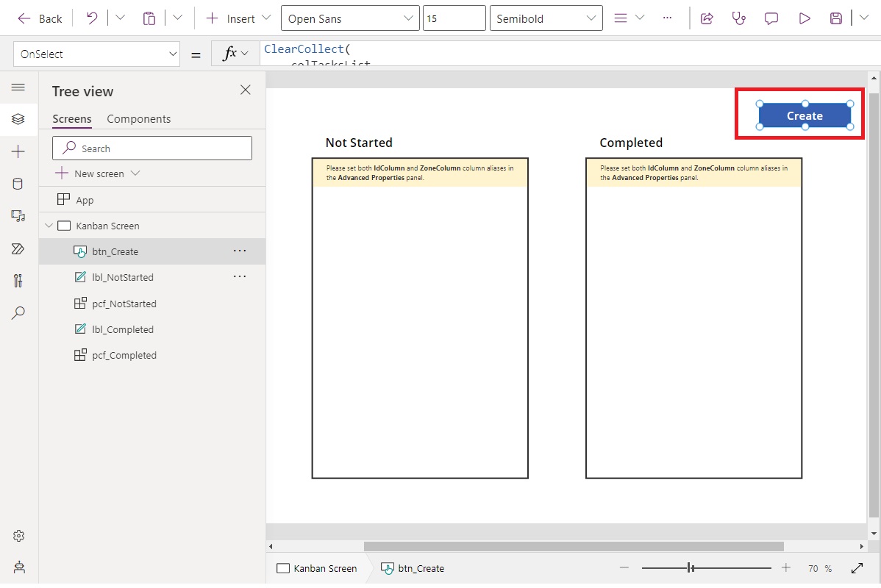Viewport: 881px width, 588px height.
Task: Open the property selector showing OnSelect
Action: tap(96, 53)
